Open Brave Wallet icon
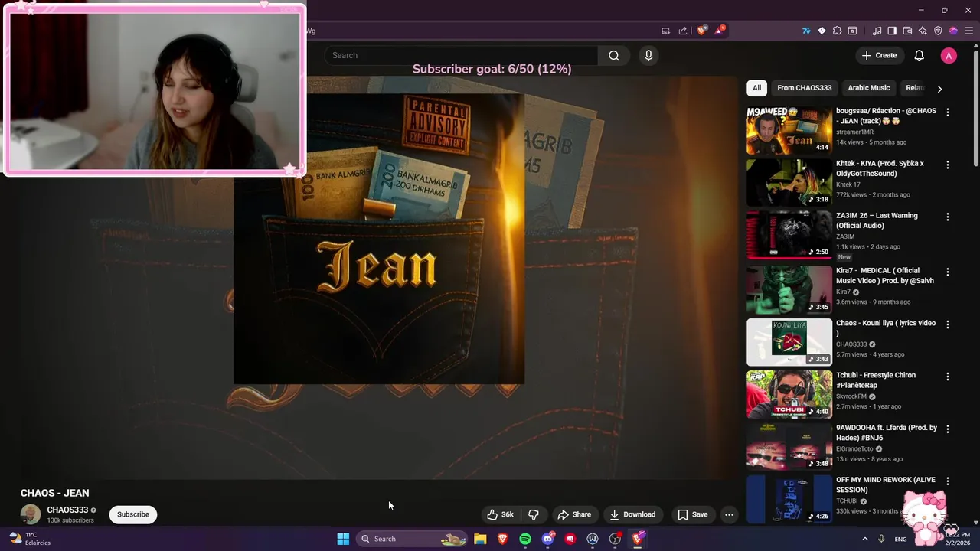The width and height of the screenshot is (980, 551). click(x=907, y=31)
